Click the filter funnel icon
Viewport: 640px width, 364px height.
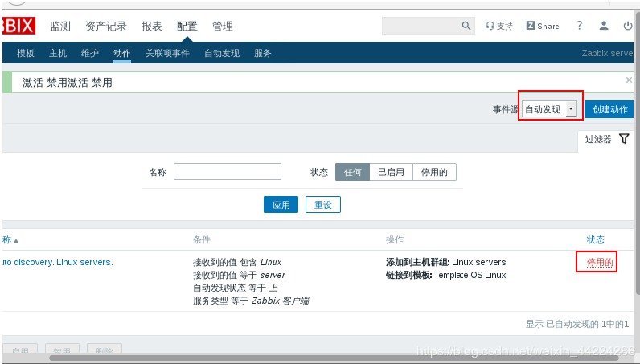coord(624,139)
